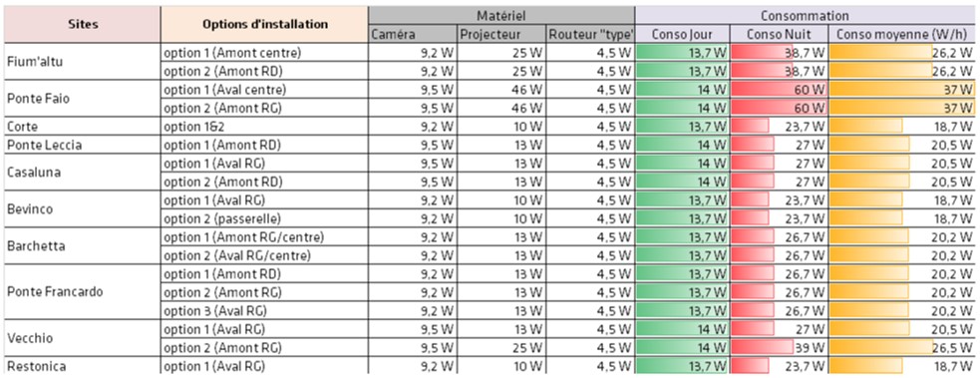
Task: Click Ponte Faio's 46 W projecteur cell in the option 1 row
Action: (501, 90)
